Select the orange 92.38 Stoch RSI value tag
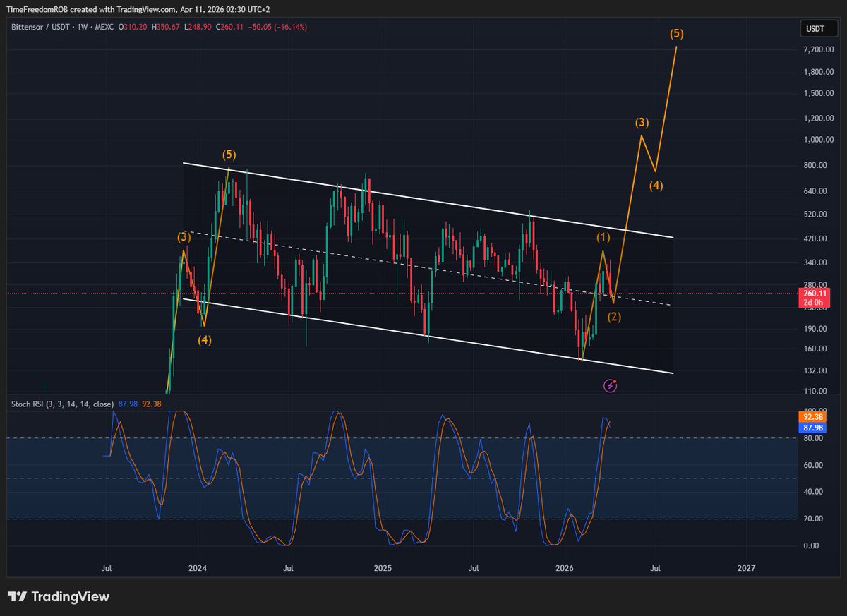The width and height of the screenshot is (847, 616). pos(814,417)
